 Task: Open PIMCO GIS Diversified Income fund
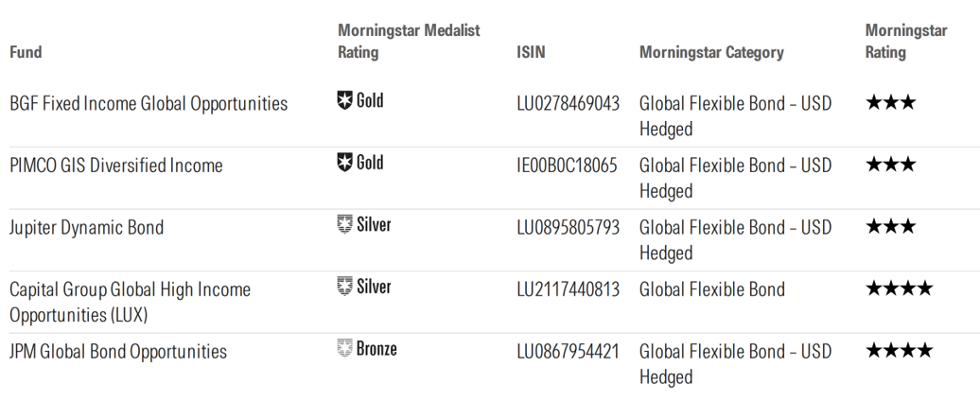click(x=116, y=165)
